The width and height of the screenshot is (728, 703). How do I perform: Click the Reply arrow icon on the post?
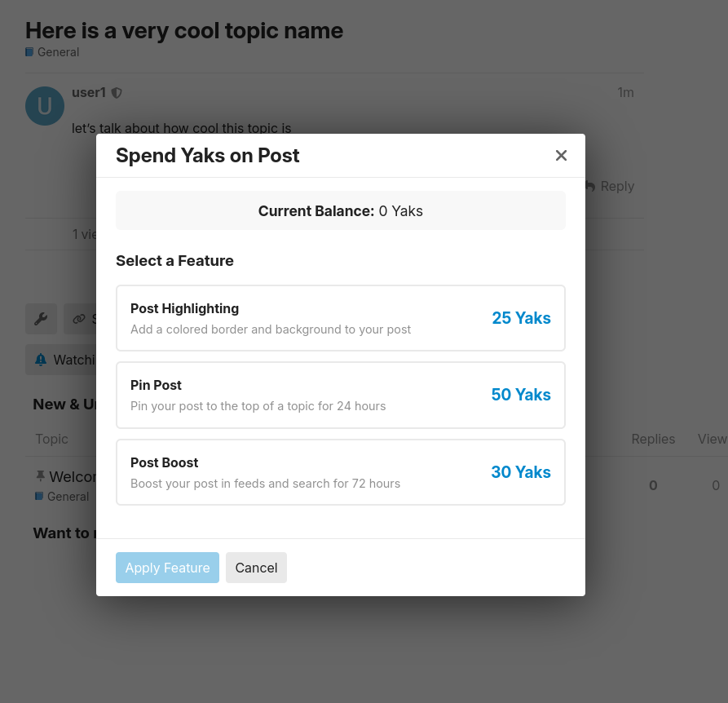coord(590,186)
